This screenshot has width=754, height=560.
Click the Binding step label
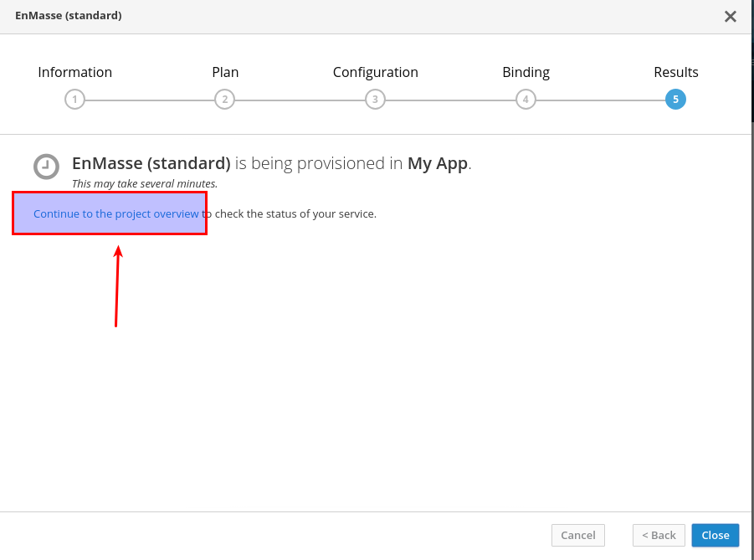(x=526, y=72)
